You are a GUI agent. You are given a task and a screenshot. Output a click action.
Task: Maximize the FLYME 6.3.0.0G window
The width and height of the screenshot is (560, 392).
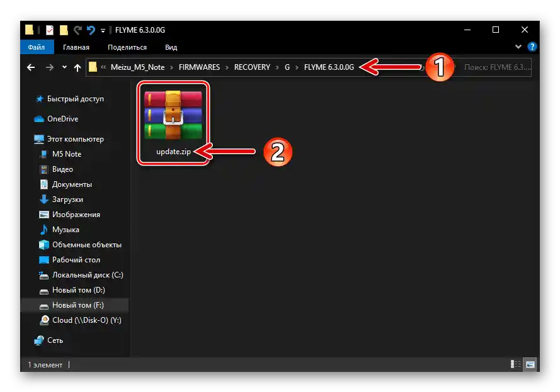coord(496,30)
